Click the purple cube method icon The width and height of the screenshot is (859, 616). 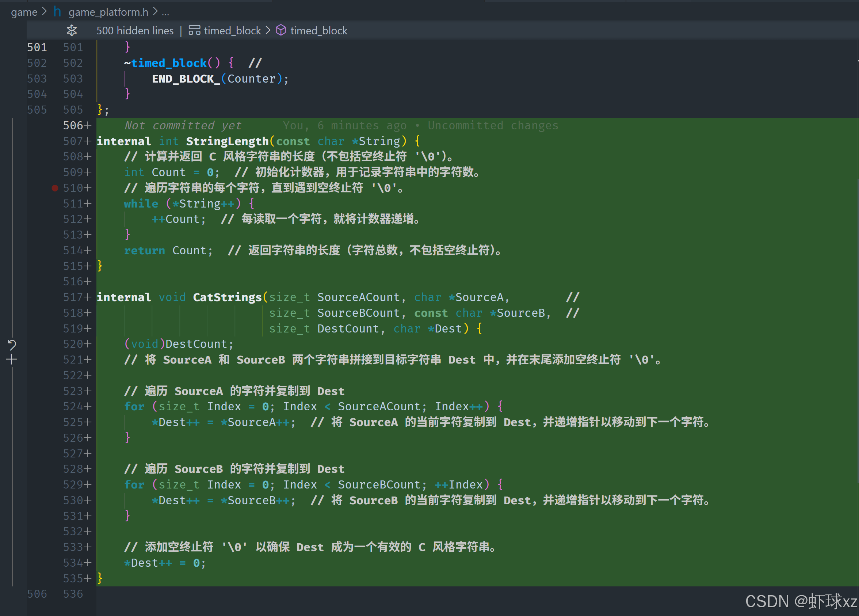point(280,30)
